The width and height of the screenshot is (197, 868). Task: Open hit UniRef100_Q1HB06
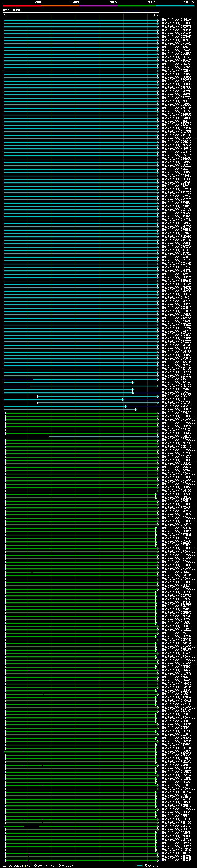pos(177,20)
